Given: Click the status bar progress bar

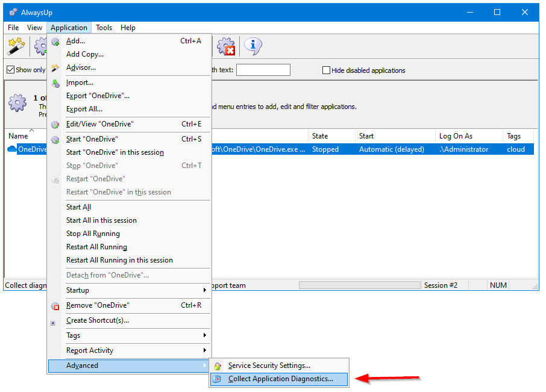Looking at the screenshot, I should [360, 285].
